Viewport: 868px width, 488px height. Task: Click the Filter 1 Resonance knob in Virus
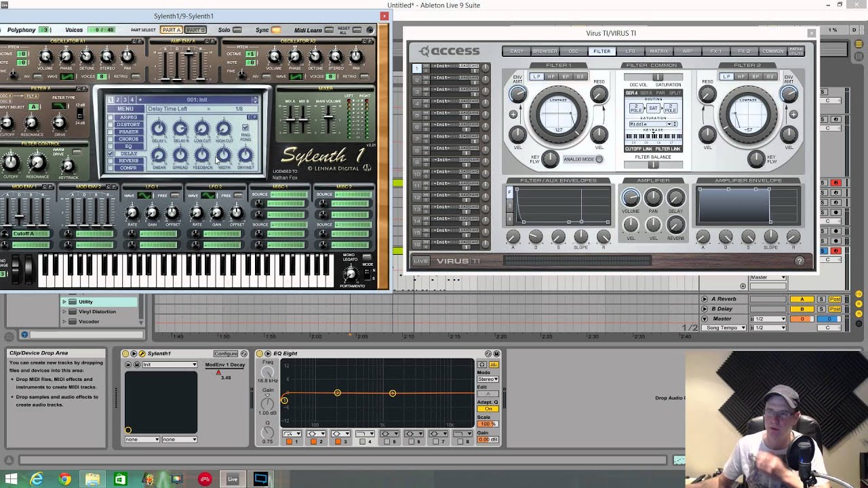coord(599,95)
